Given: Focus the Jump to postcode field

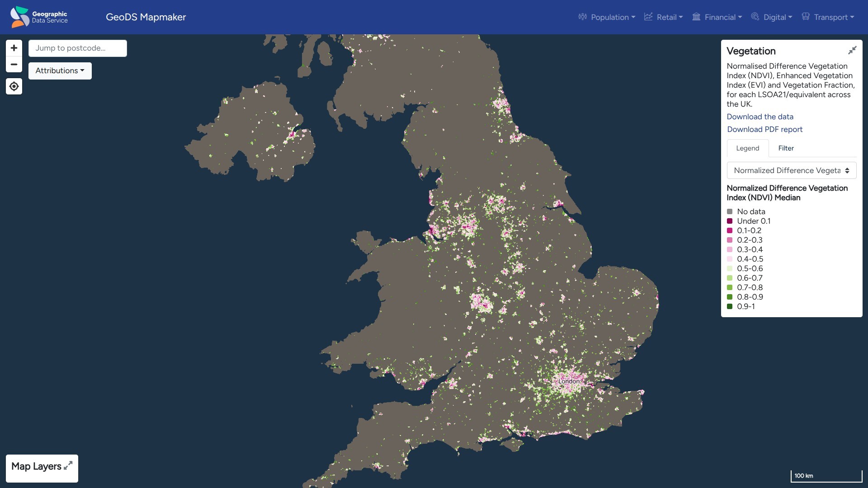Looking at the screenshot, I should point(78,48).
